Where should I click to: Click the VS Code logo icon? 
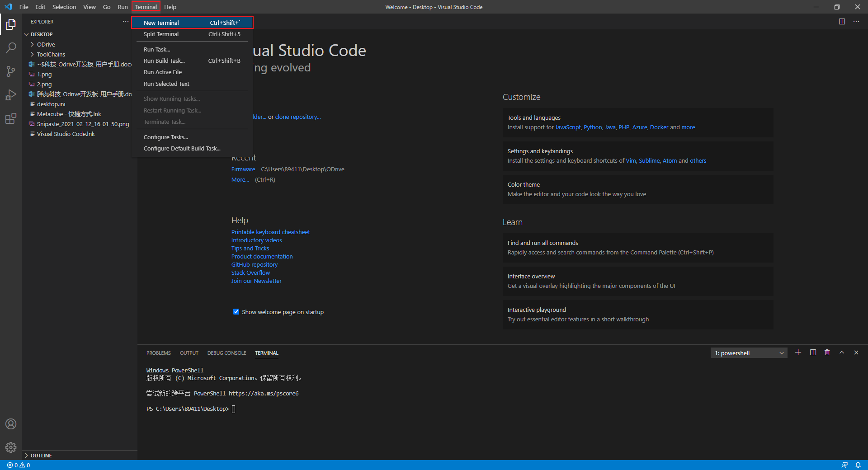point(8,7)
